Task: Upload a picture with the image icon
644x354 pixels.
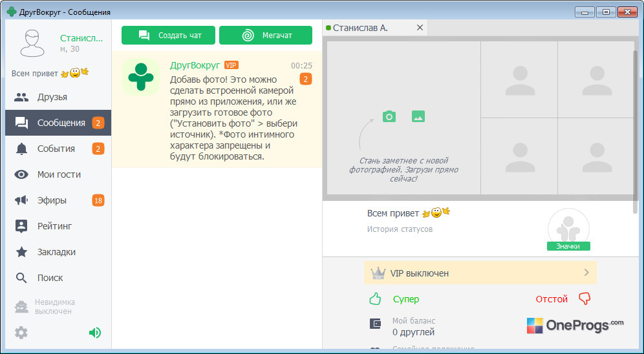Action: tap(418, 116)
